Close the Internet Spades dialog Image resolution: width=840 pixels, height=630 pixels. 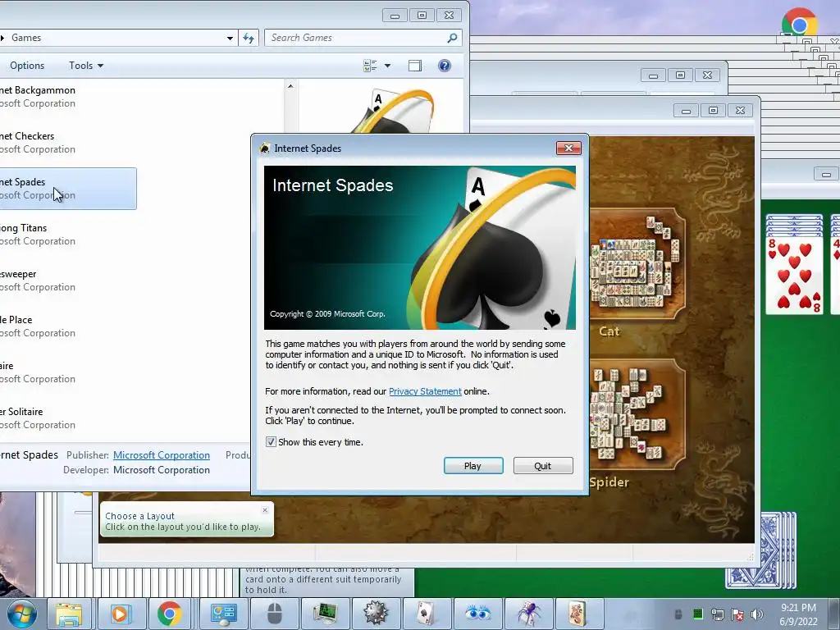click(568, 148)
